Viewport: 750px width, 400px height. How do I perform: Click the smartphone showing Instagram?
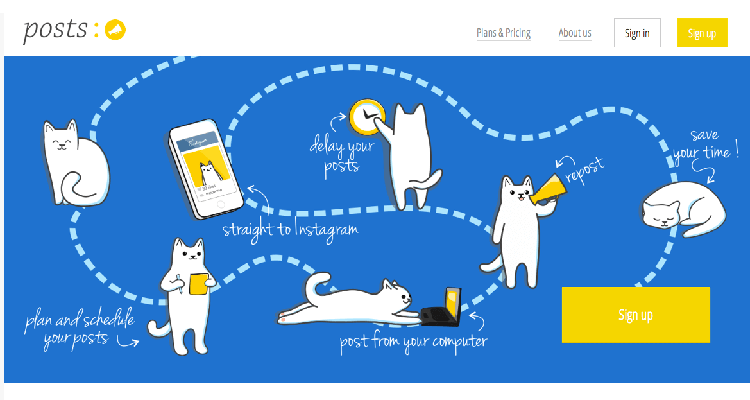click(x=206, y=168)
